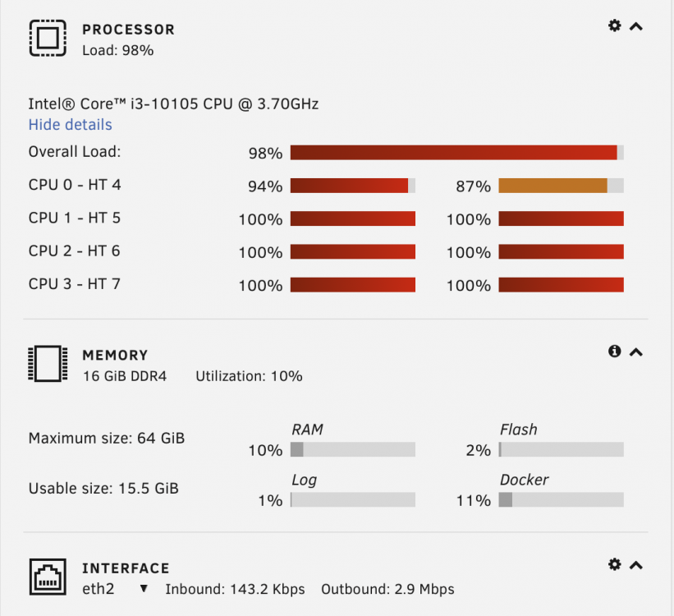674x616 pixels.
Task: Click the Memory module icon
Action: (x=48, y=364)
